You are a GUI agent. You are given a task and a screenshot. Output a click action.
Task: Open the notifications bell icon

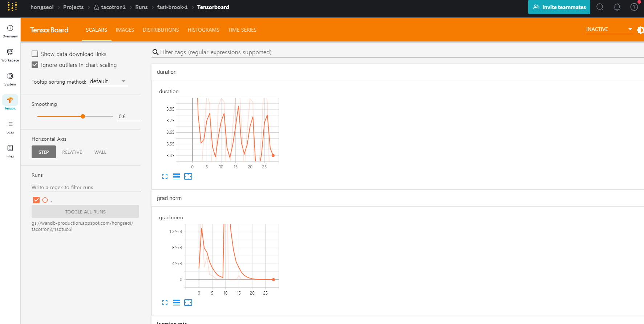617,7
